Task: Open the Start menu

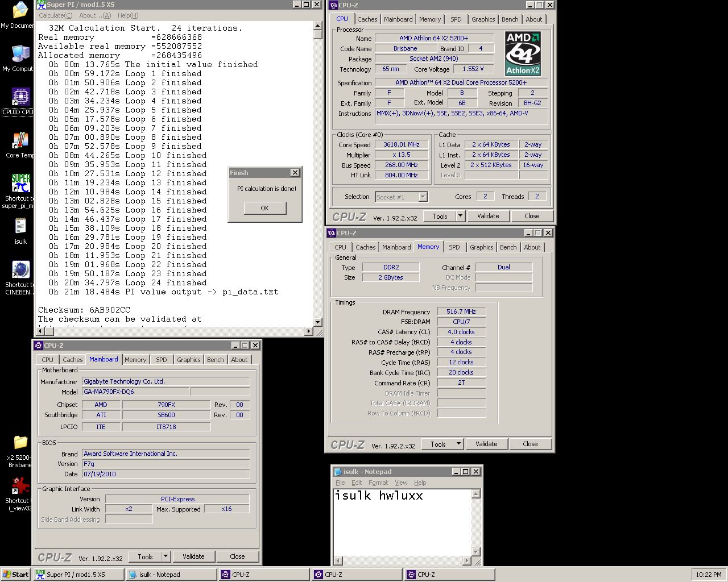Action: tap(15, 575)
